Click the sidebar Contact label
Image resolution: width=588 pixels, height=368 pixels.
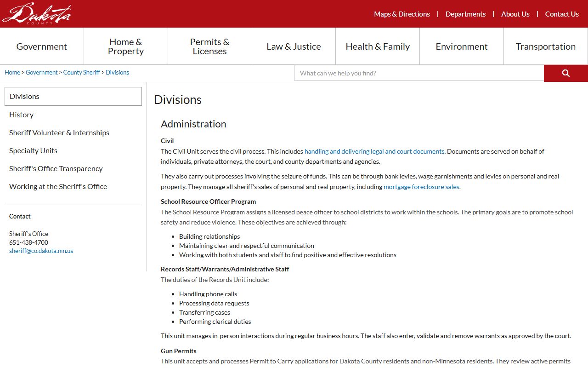point(20,216)
